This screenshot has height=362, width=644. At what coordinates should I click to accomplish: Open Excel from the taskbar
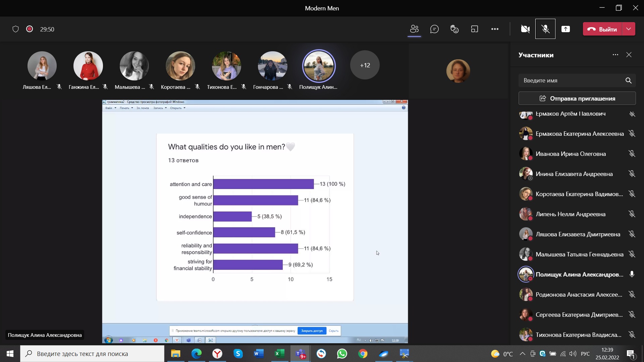279,354
